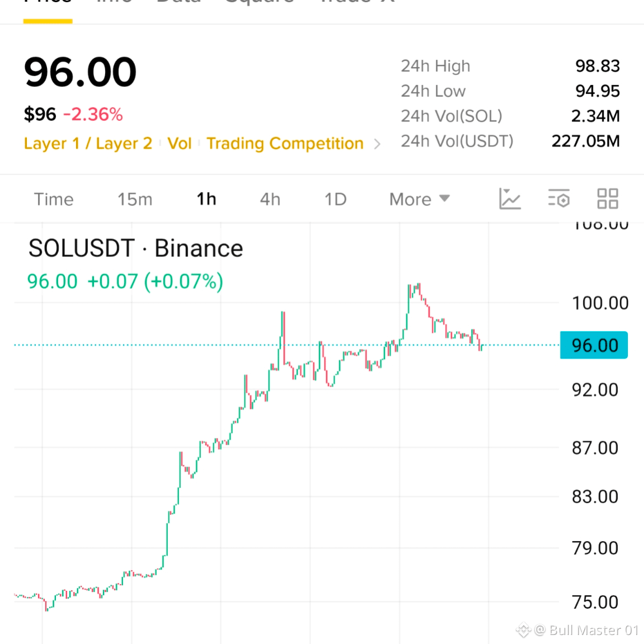Click the +0.07 (+0.07%) chart change text
Screen dimensions: 644x644
point(155,281)
